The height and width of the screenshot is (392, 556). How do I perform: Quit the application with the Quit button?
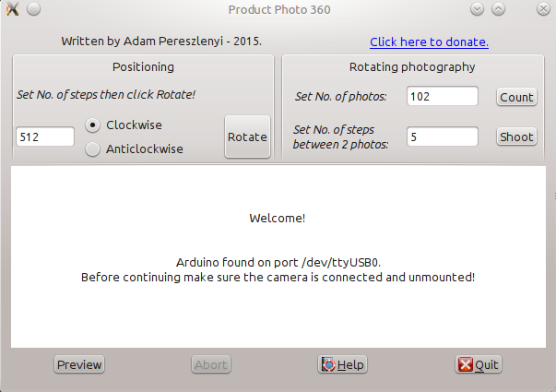(478, 364)
